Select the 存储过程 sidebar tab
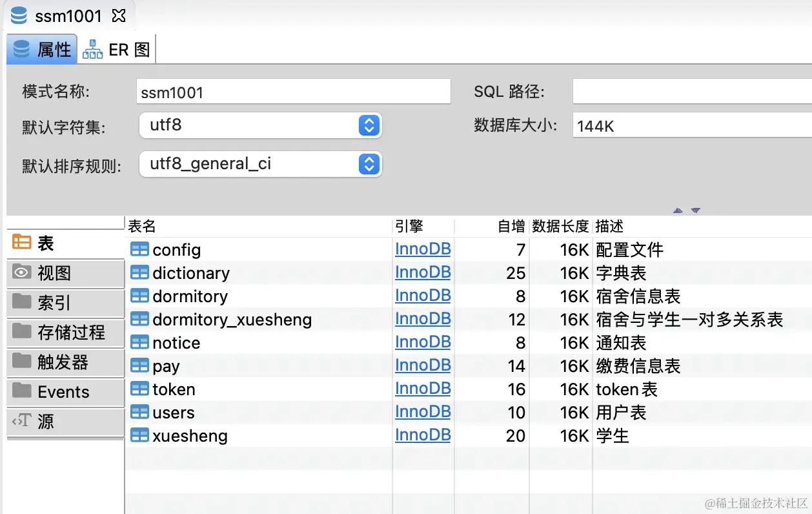Viewport: 812px width, 514px height. coord(65,333)
